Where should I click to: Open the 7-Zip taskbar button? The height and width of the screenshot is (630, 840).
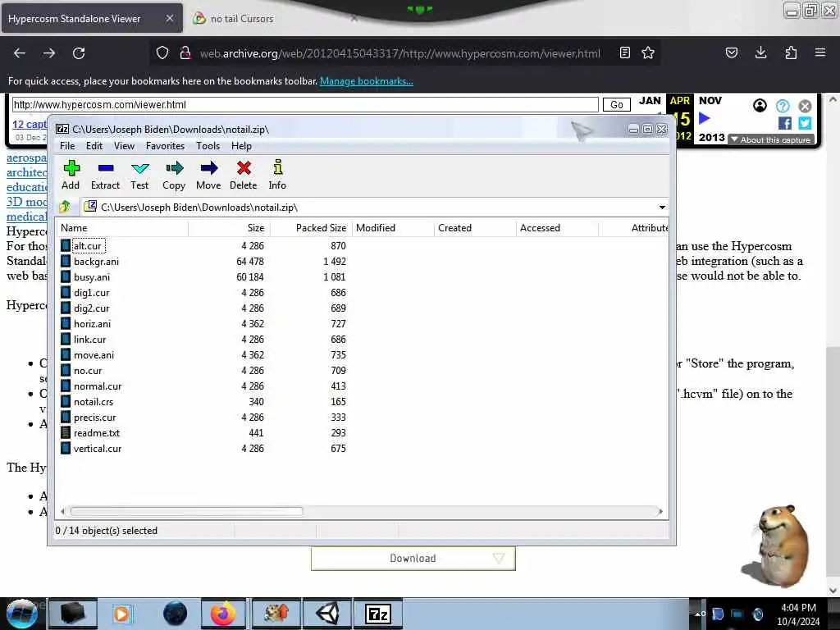point(377,614)
